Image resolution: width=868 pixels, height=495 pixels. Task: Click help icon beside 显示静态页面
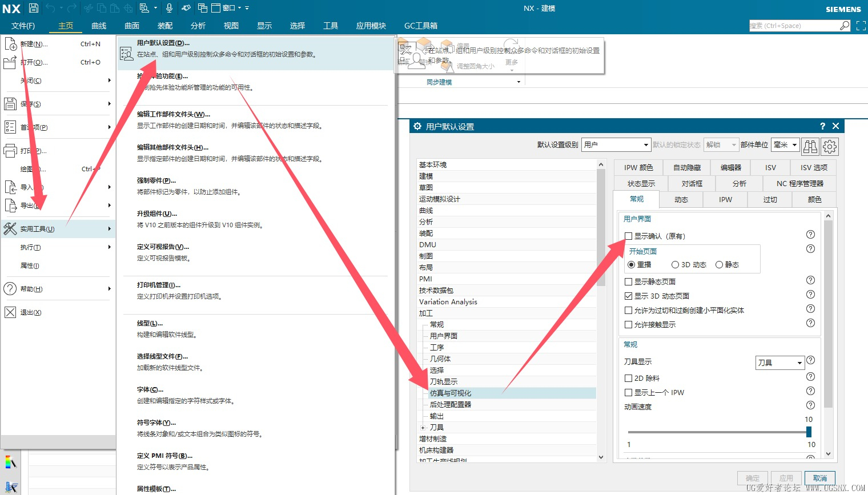[810, 280]
